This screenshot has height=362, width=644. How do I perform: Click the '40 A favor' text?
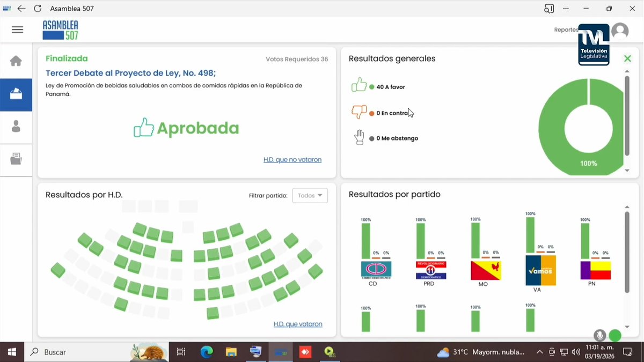point(391,87)
